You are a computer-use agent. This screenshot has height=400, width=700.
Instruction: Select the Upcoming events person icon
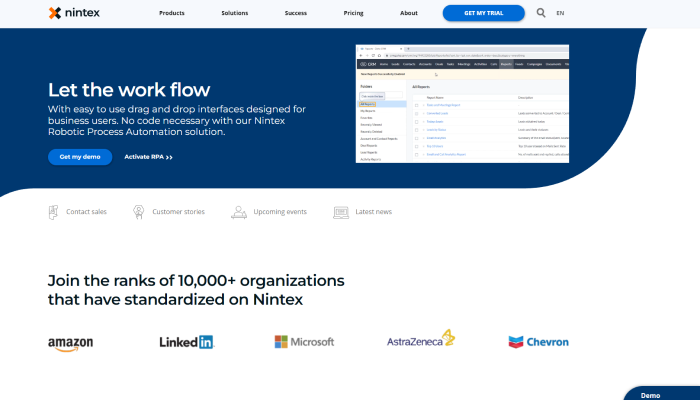pyautogui.click(x=238, y=212)
